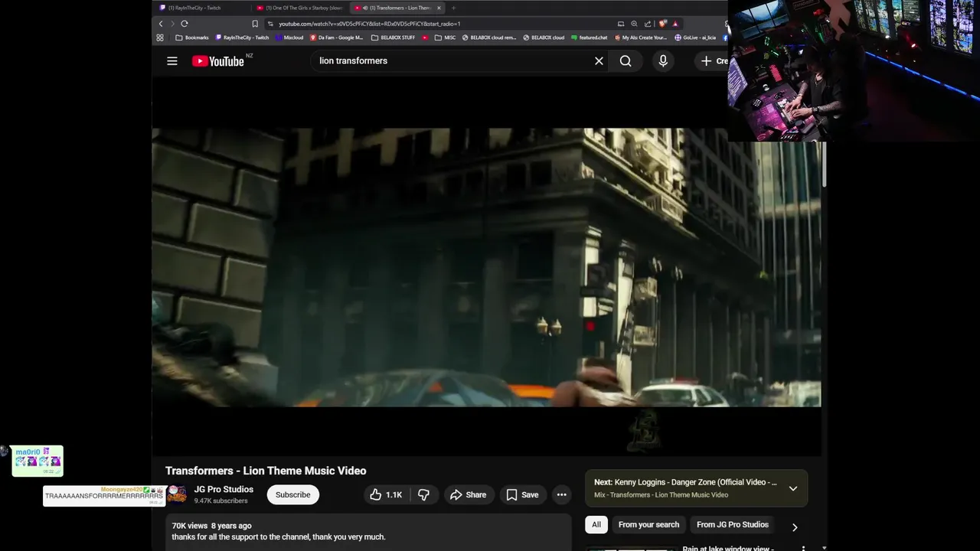Viewport: 980px width, 551px height.
Task: Open the red YouTube bookmark icon
Action: pyautogui.click(x=425, y=37)
